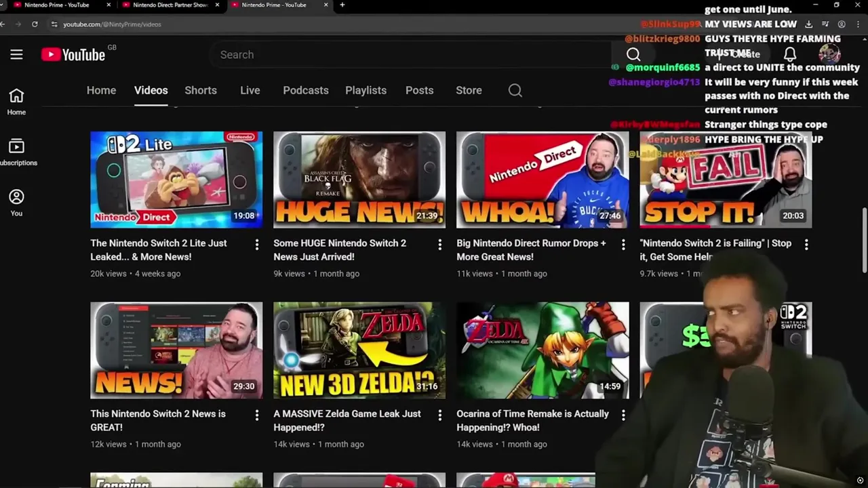Click the YouTube logo
Viewport: 868px width, 488px height.
pyautogui.click(x=73, y=55)
